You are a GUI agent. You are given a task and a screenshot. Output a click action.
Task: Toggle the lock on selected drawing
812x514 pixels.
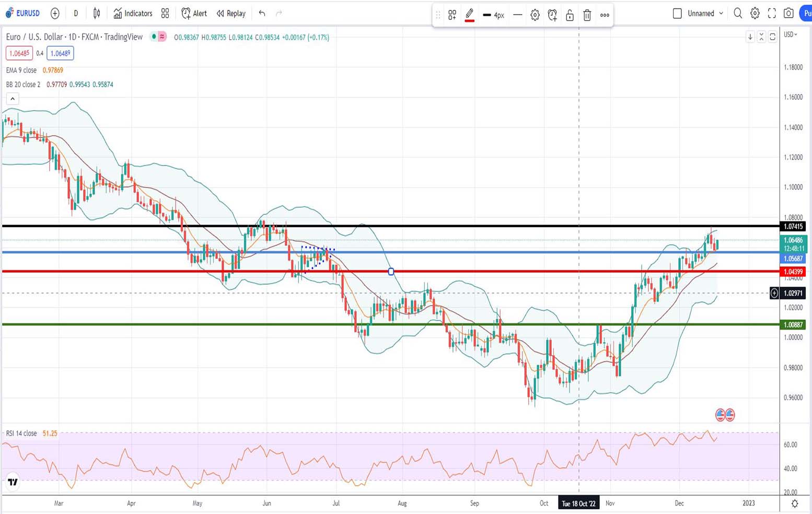[x=570, y=15]
